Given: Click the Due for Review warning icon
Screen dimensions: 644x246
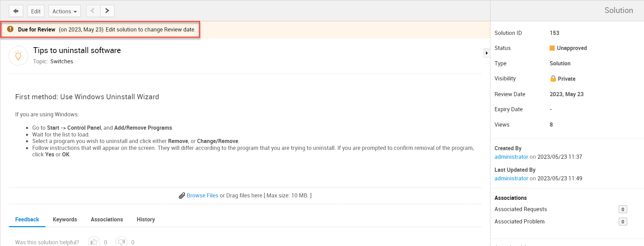Looking at the screenshot, I should click(11, 29).
